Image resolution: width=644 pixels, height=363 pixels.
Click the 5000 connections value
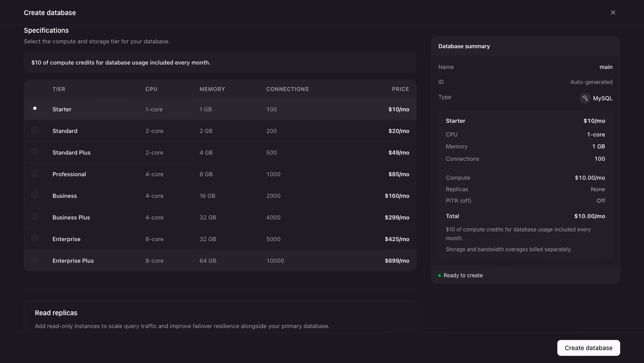273,239
